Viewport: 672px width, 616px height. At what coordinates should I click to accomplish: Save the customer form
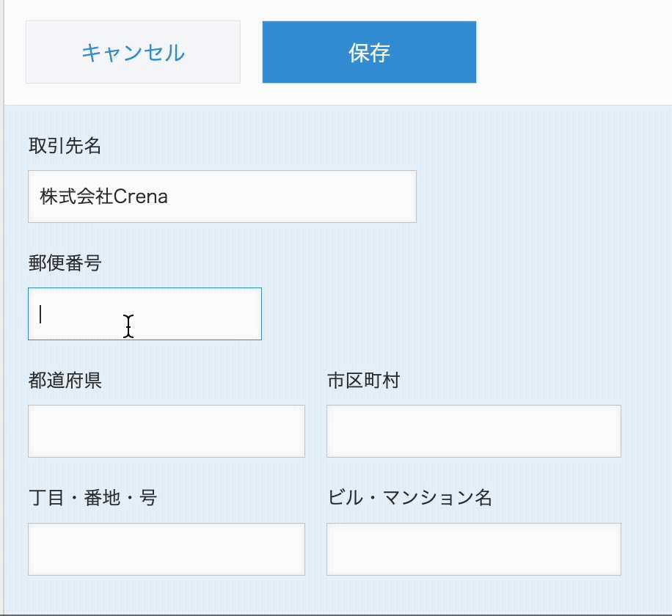tap(369, 52)
